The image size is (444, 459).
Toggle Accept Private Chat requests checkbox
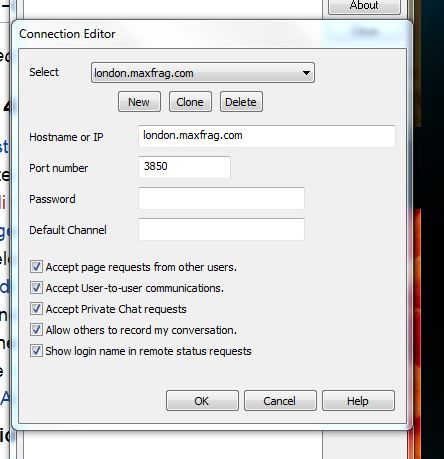click(36, 309)
